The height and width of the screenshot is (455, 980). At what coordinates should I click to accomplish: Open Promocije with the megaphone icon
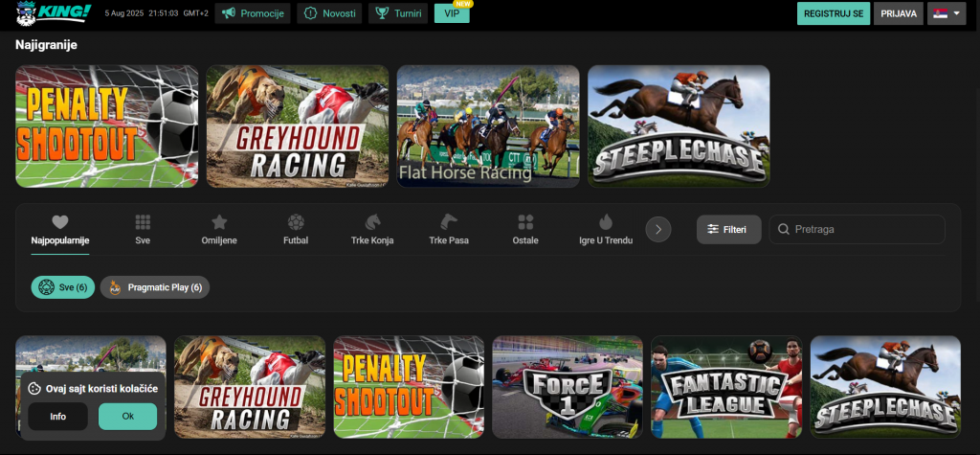click(253, 13)
